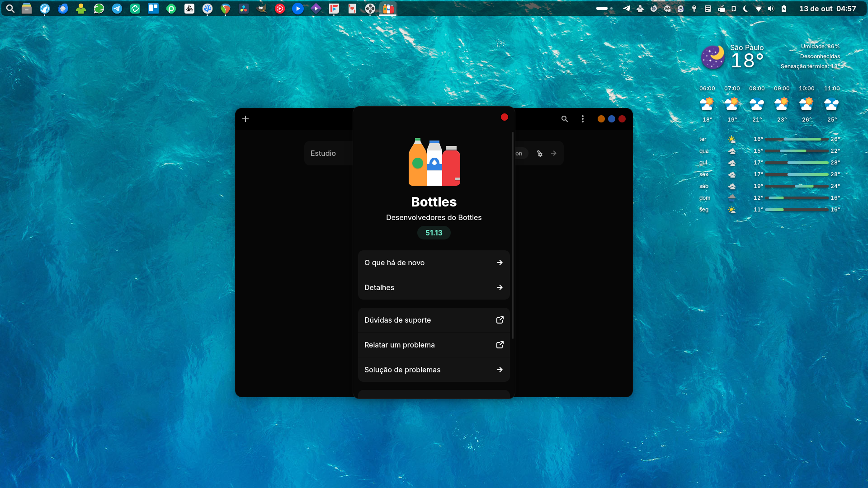Open the search icon in Bottles header
868x488 pixels.
point(565,119)
